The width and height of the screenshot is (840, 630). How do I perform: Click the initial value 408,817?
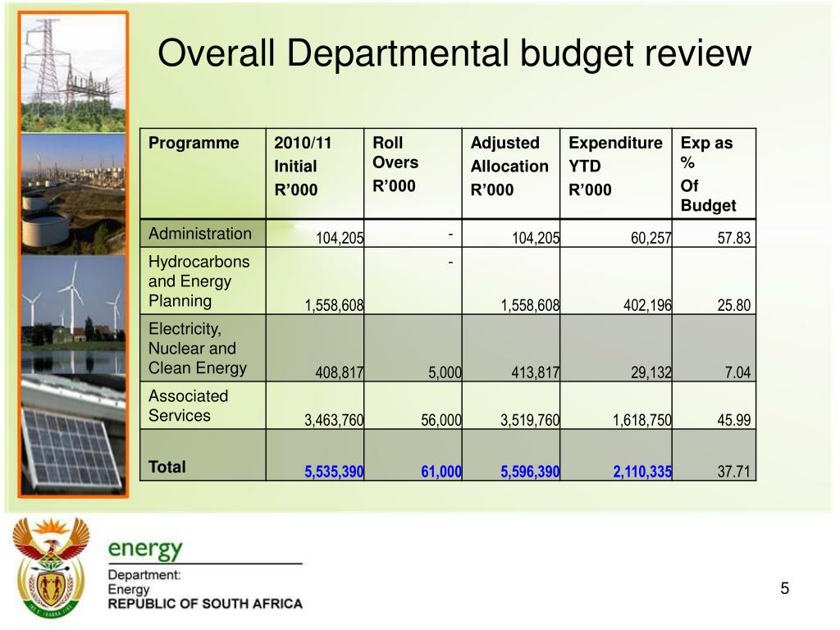[340, 372]
